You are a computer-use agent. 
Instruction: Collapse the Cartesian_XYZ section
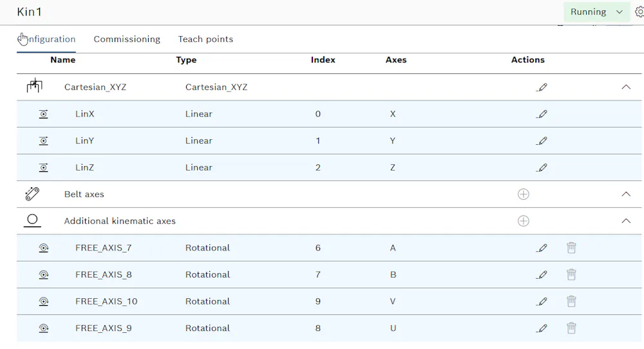point(626,87)
